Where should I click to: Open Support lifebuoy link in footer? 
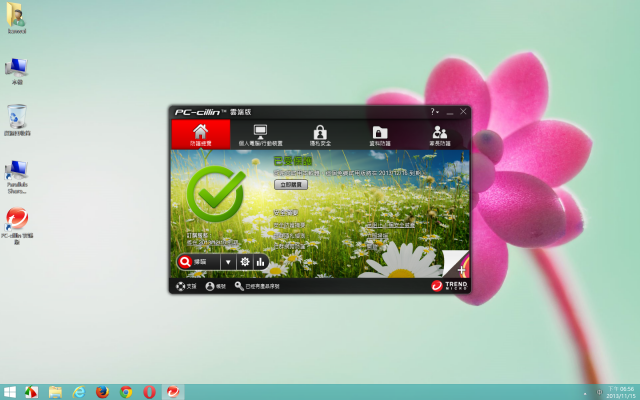(186, 286)
